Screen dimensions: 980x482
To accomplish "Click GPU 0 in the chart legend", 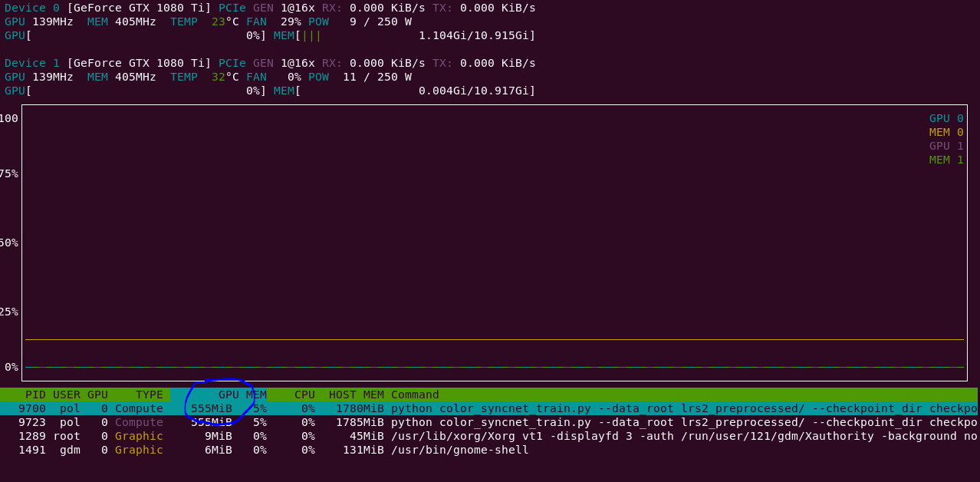I will (946, 118).
